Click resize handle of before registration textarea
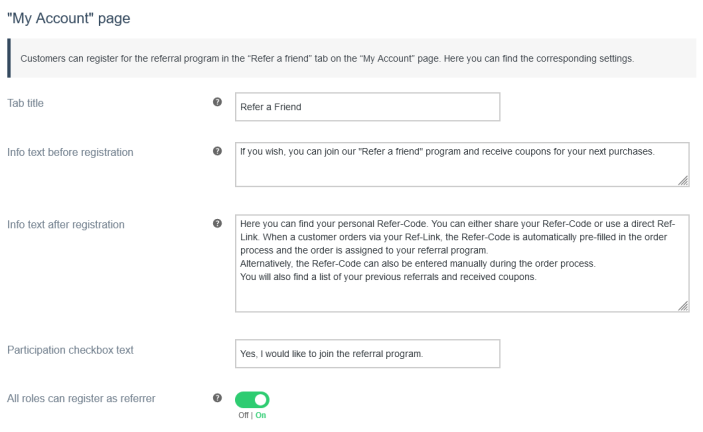Screen dimensions: 703x432 (683, 181)
